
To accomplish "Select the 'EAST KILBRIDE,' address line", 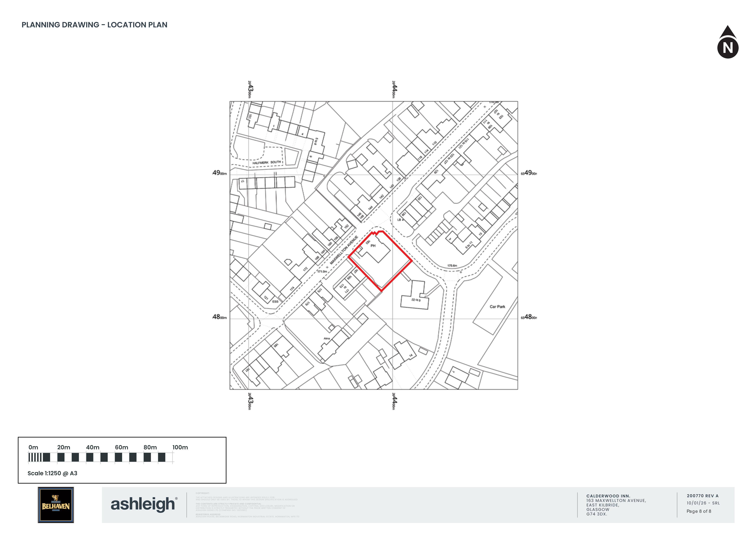I will (603, 505).
